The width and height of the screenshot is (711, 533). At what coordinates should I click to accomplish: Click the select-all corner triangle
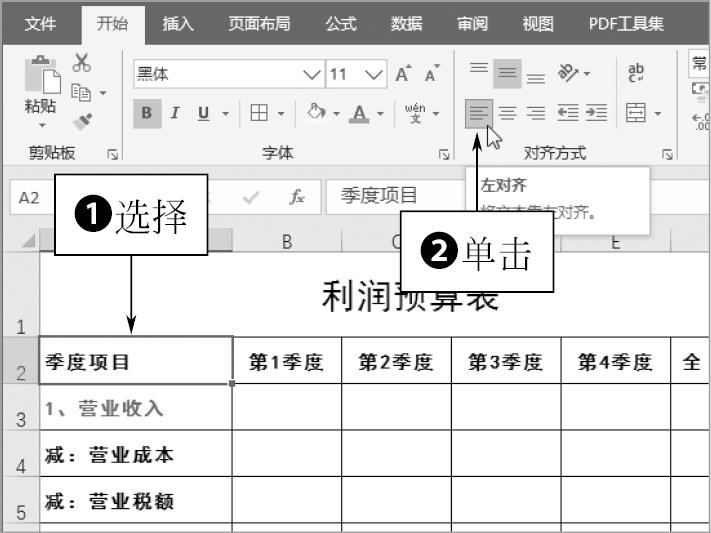(x=29, y=240)
